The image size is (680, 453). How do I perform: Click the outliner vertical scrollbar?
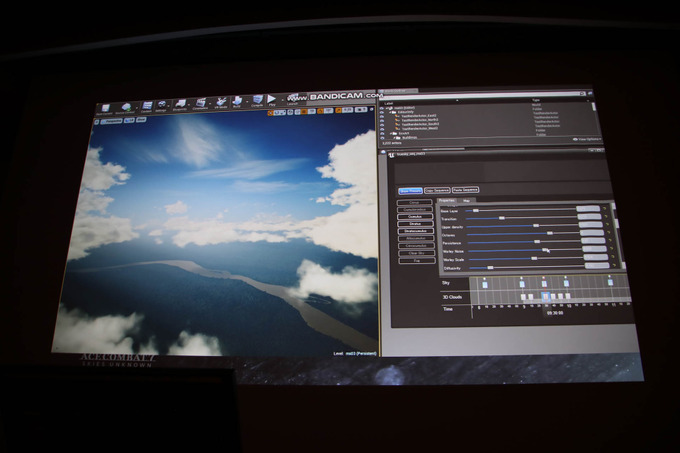(x=593, y=107)
